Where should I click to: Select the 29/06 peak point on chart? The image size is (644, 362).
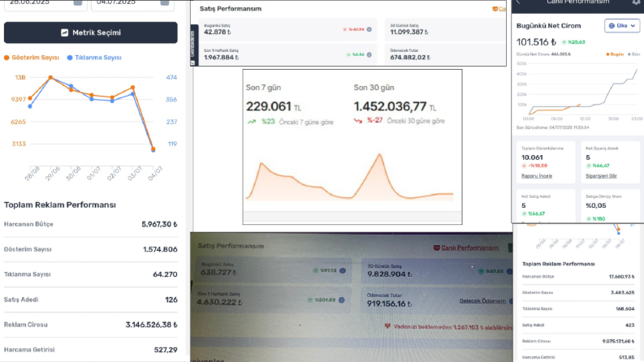point(50,77)
